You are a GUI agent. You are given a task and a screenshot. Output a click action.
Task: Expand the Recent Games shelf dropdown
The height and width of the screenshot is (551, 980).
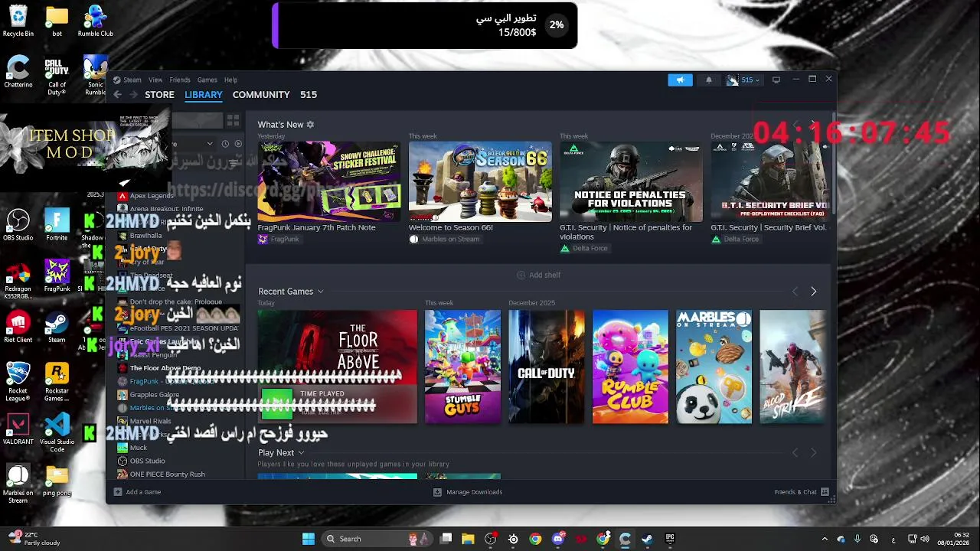point(320,292)
